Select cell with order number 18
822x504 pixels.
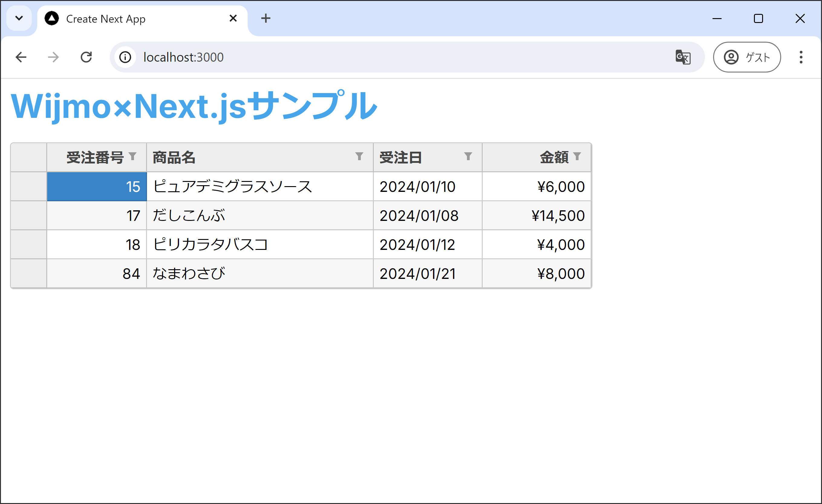pos(97,245)
